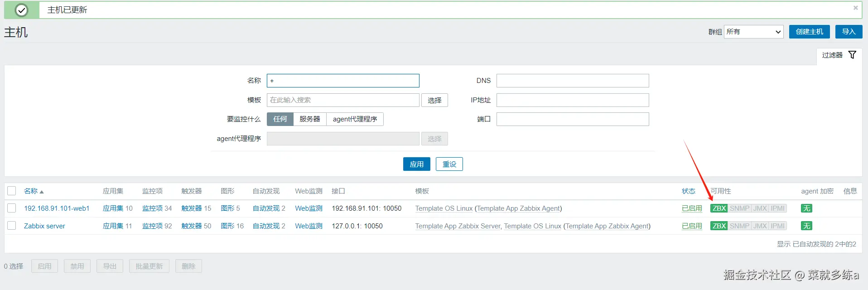Close the 主机已更新 notification
The height and width of the screenshot is (290, 868).
[855, 8]
